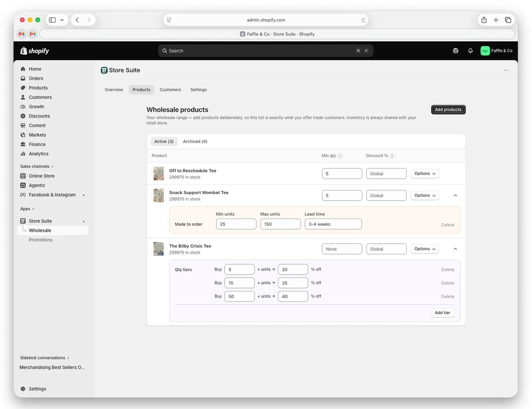Click the Sidekick icon in top bar
532x409 pixels.
456,51
